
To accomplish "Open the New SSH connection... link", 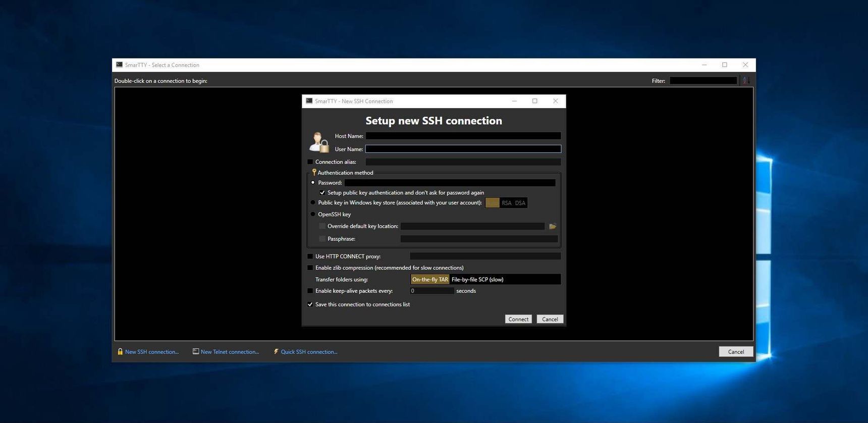I will point(152,352).
